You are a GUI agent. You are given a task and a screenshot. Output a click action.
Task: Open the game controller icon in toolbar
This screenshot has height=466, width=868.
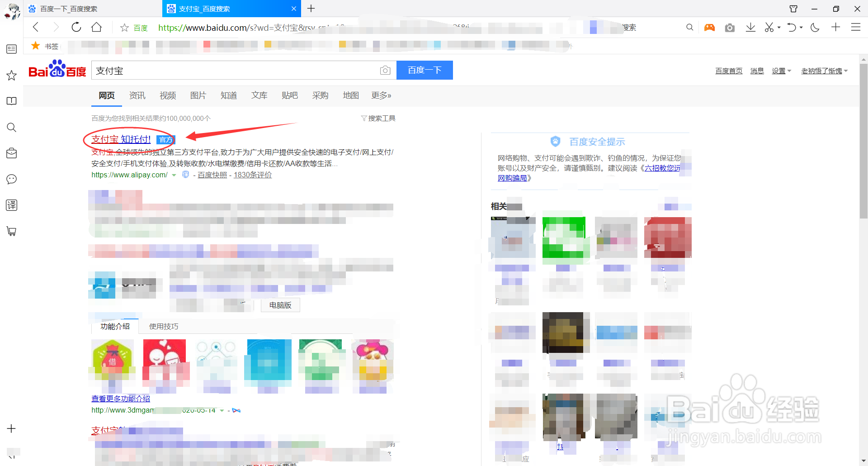tap(709, 28)
